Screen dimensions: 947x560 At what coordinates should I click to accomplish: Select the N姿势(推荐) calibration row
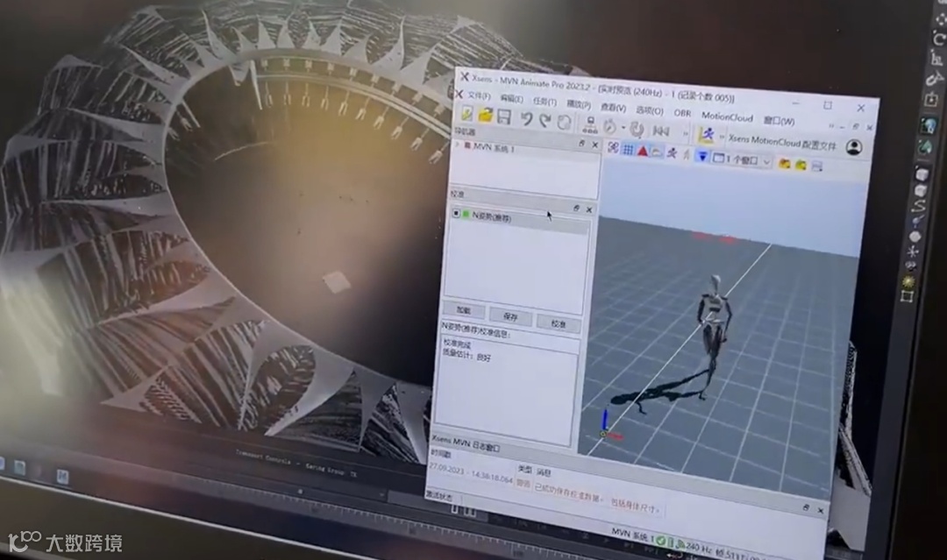pos(519,220)
